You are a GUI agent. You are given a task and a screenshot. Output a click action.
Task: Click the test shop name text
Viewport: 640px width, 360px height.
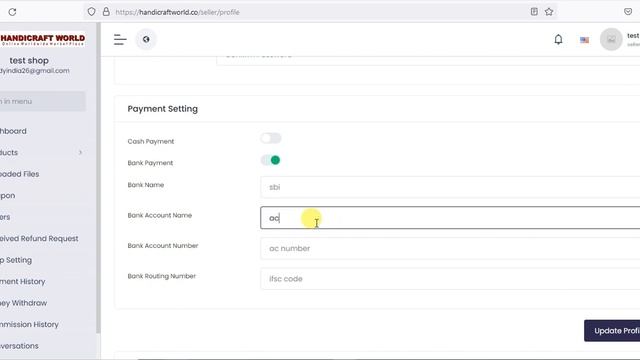coord(29,60)
